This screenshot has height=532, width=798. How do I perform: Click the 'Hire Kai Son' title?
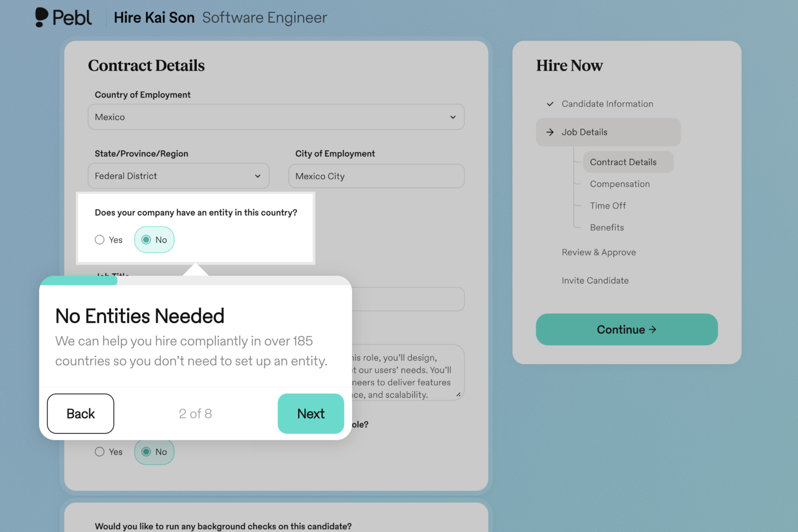(x=154, y=18)
